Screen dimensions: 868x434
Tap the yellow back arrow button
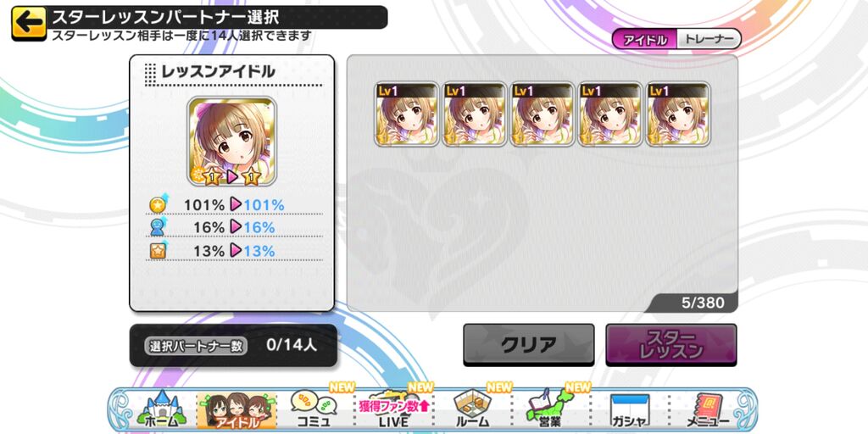(x=29, y=23)
